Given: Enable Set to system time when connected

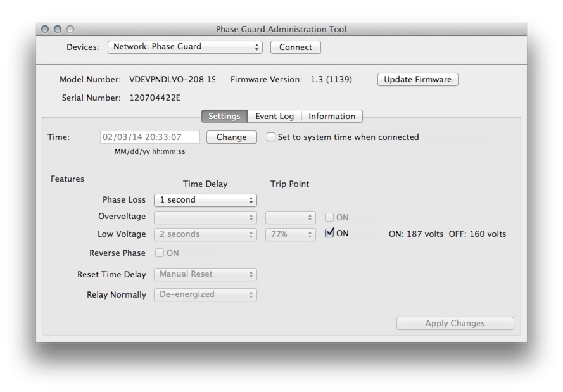Looking at the screenshot, I should [270, 137].
